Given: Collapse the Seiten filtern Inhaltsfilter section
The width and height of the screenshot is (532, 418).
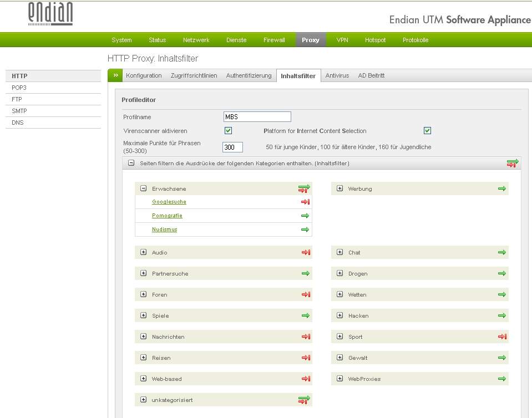Looking at the screenshot, I should tap(131, 163).
